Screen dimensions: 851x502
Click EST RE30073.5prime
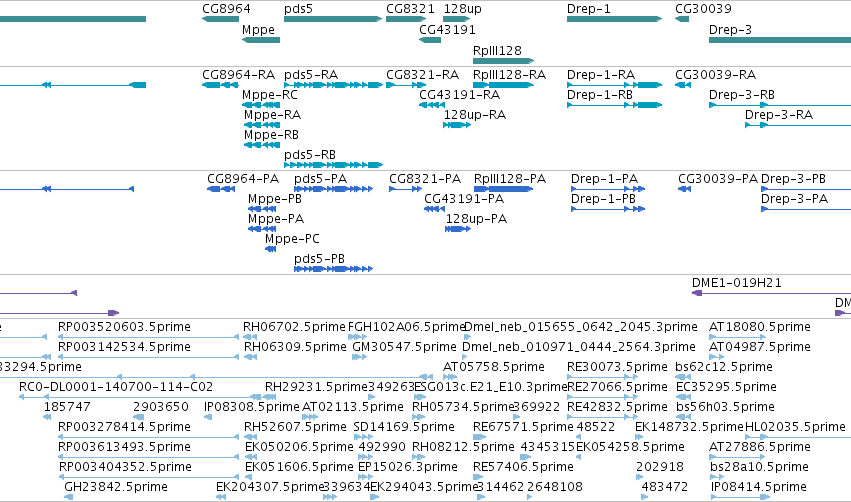(x=617, y=367)
